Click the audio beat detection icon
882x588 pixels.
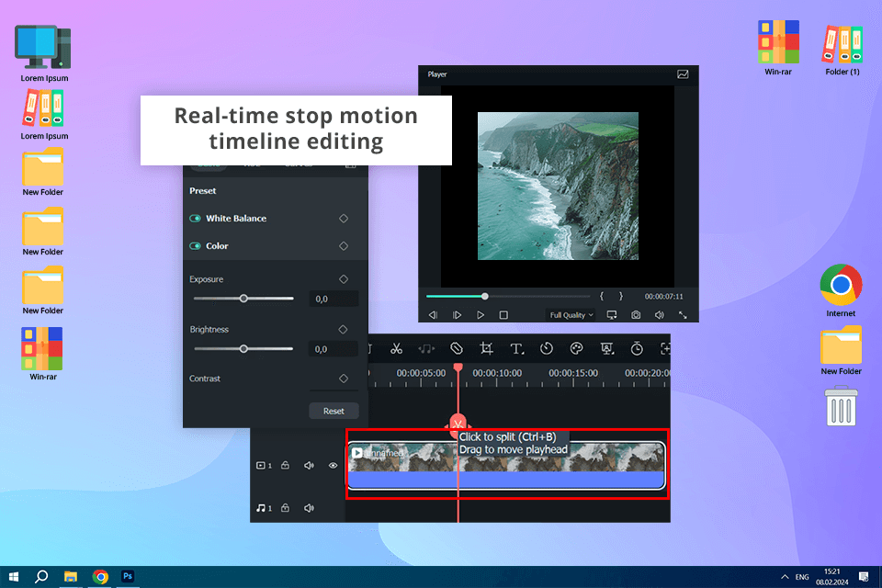click(x=426, y=349)
